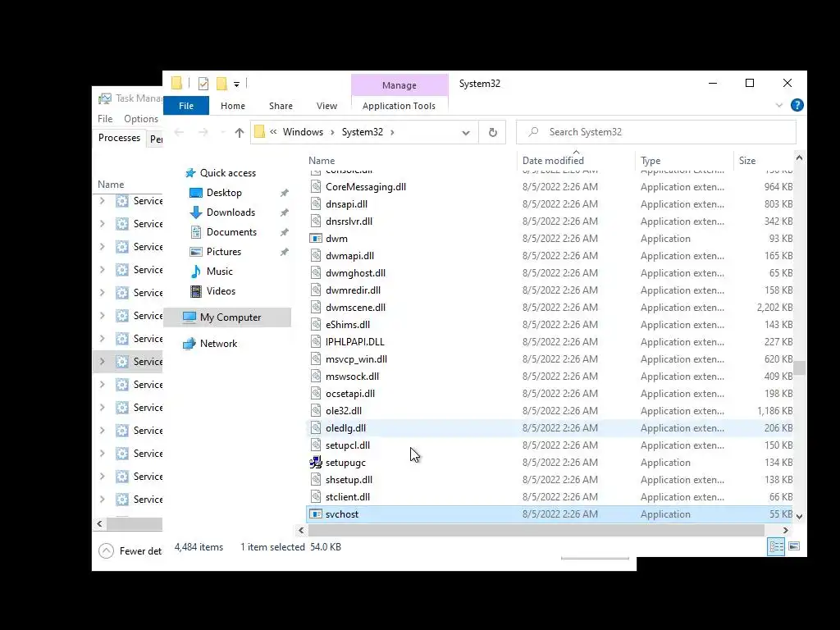Image resolution: width=840 pixels, height=630 pixels.
Task: Open the File ribbon tab
Action: point(186,106)
